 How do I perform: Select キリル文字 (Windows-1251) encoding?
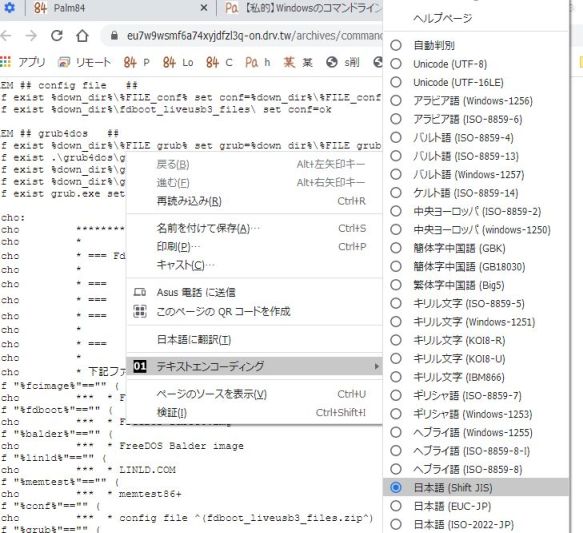(476, 322)
